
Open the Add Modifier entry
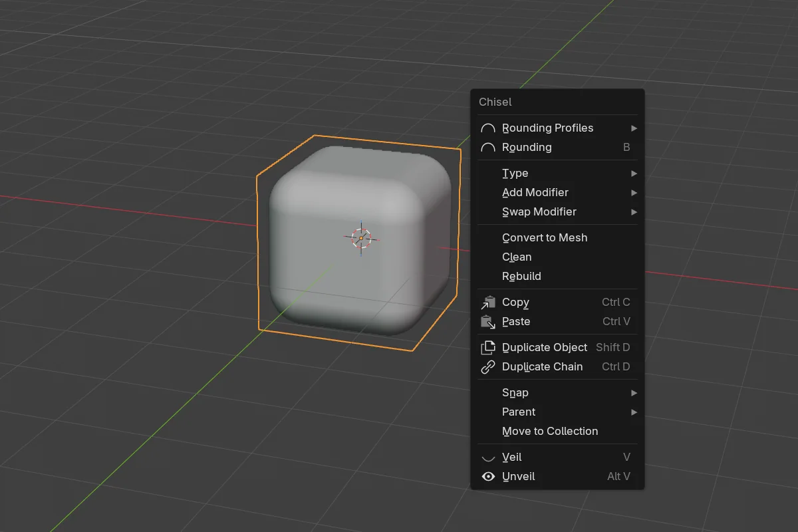coord(557,192)
